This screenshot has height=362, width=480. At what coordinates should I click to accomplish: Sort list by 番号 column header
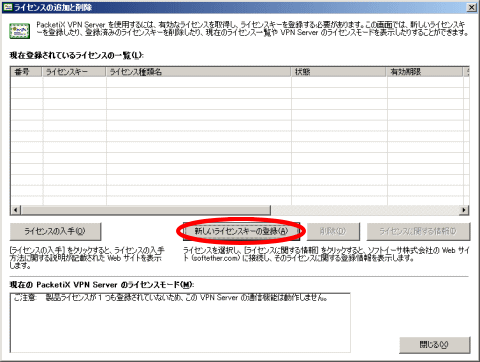point(26,72)
